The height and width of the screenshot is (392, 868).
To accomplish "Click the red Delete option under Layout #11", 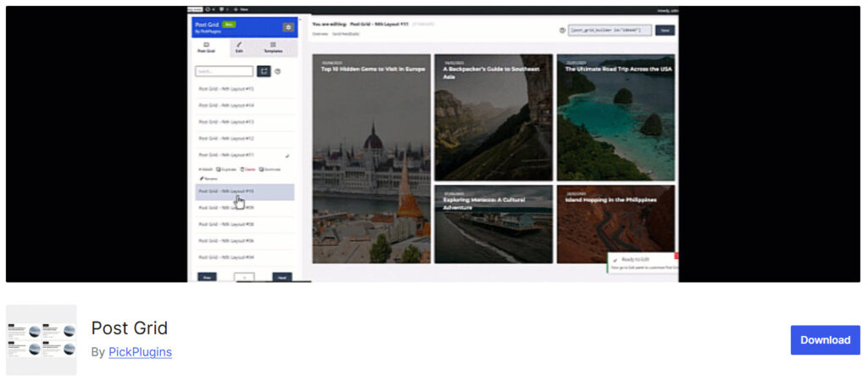I will (x=248, y=169).
